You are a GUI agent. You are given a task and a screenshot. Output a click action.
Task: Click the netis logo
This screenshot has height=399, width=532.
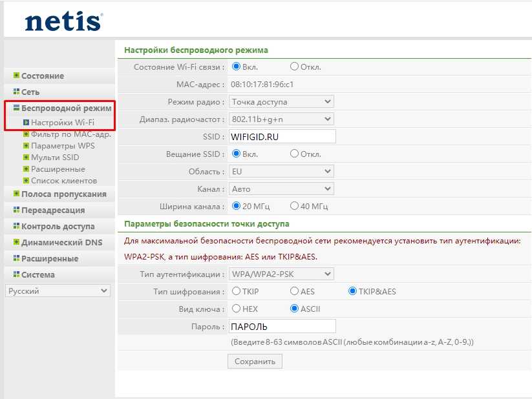click(x=63, y=20)
